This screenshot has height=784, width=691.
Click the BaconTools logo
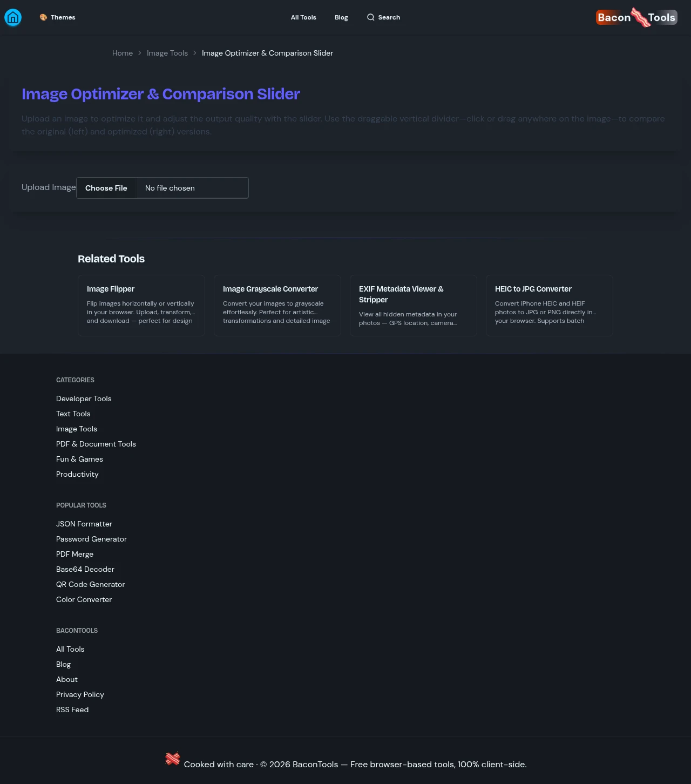(x=636, y=17)
